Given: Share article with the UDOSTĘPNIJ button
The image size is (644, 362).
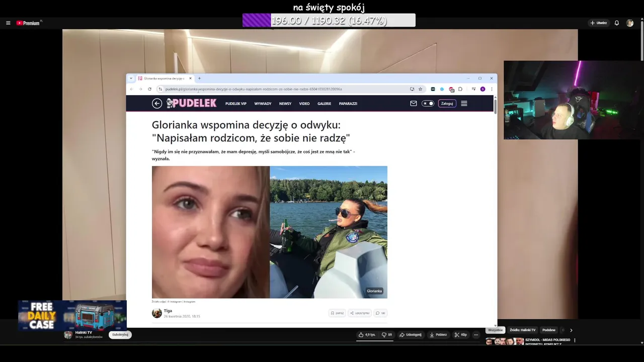Looking at the screenshot, I should point(360,313).
